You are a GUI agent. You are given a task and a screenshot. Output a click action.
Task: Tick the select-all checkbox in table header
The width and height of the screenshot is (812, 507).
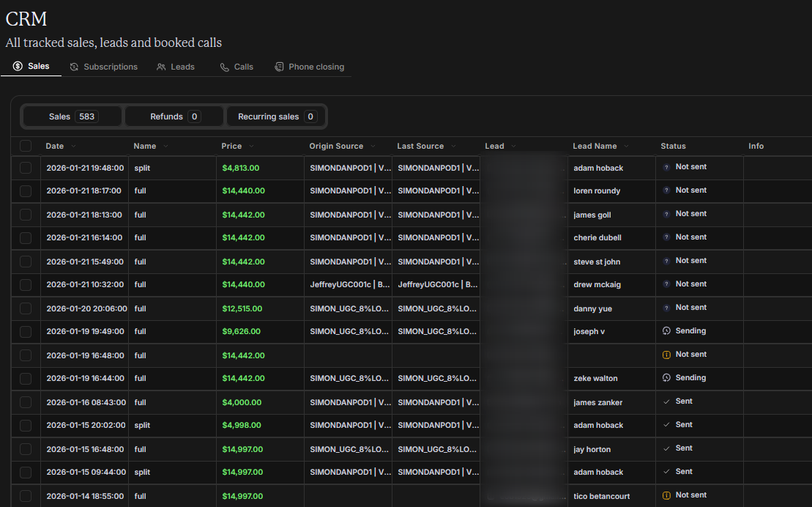click(x=26, y=147)
